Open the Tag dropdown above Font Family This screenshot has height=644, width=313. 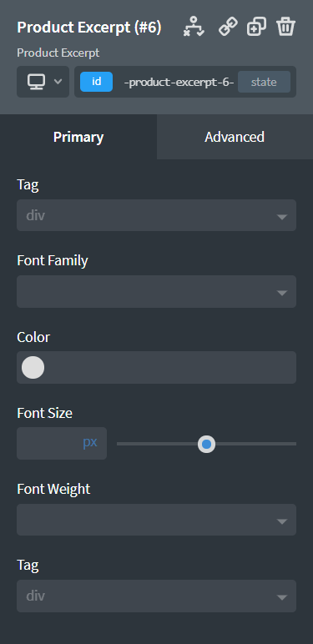tap(156, 215)
